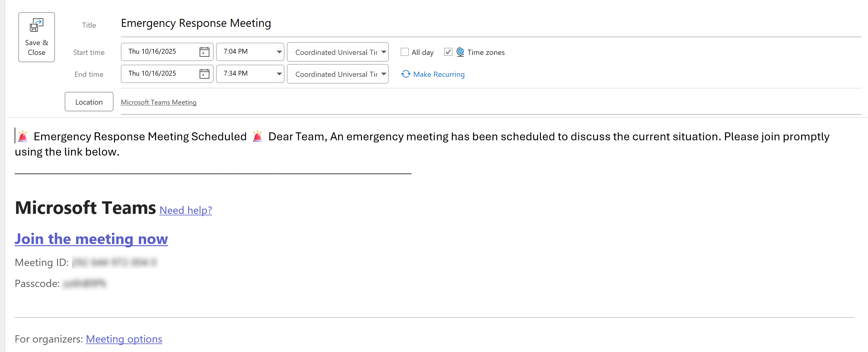Click the Time zones globe icon
This screenshot has width=868, height=352.
pos(460,52)
